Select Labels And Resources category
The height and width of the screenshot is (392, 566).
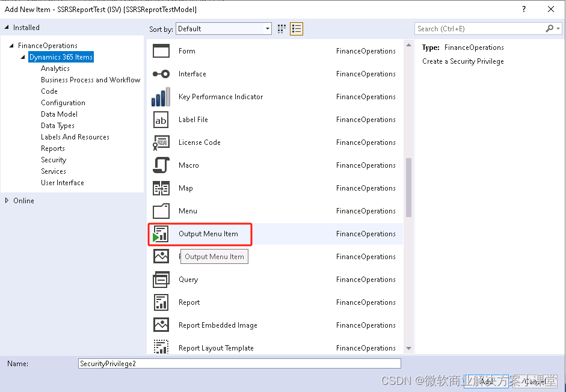[x=75, y=137]
